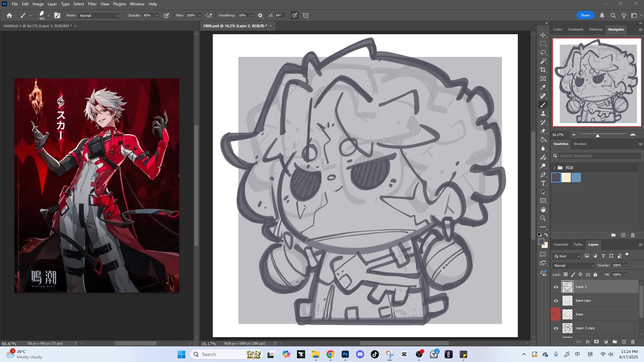
Task: Select the Zoom tool
Action: (543, 218)
